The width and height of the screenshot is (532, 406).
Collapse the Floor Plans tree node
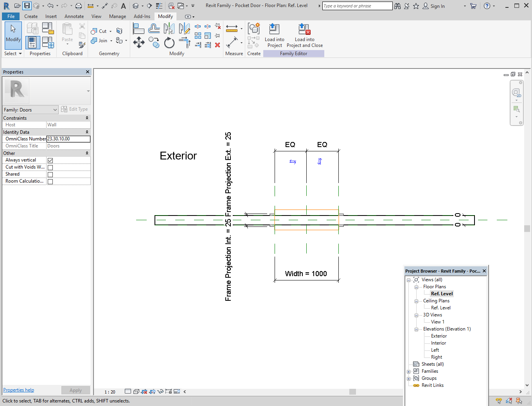click(416, 287)
